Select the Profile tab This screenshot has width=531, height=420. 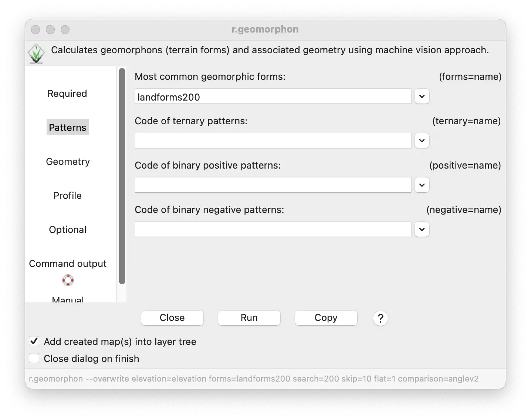[67, 196]
